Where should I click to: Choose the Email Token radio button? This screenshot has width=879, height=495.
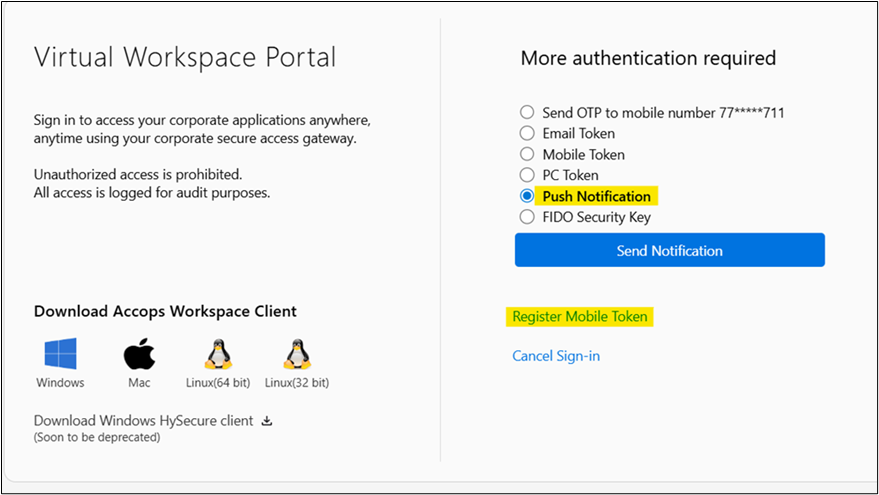(x=527, y=133)
